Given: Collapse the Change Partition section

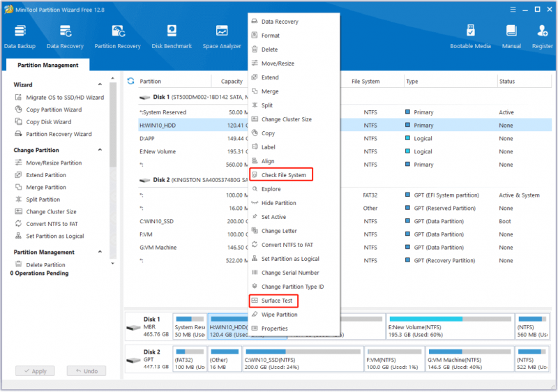Looking at the screenshot, I should click(x=100, y=150).
